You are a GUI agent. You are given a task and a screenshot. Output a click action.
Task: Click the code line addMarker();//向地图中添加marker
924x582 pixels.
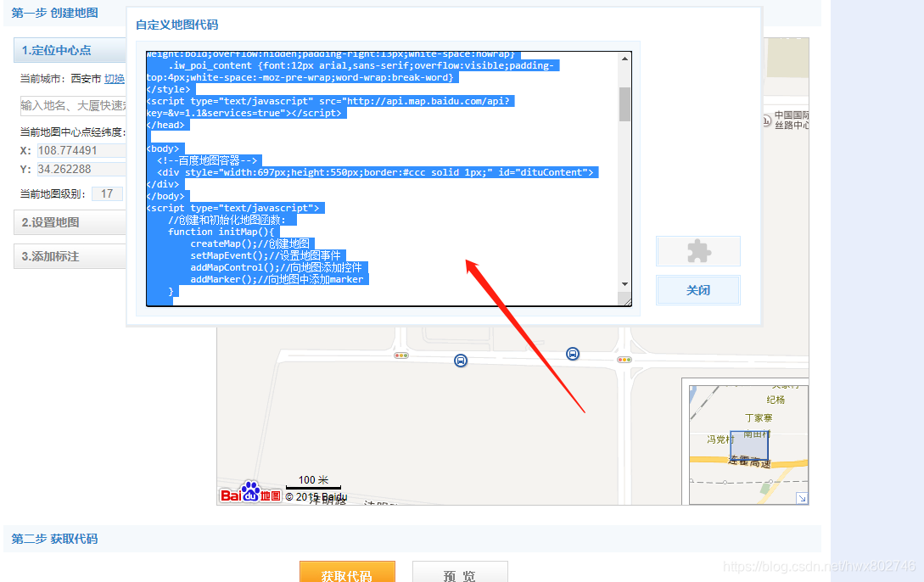pyautogui.click(x=277, y=279)
